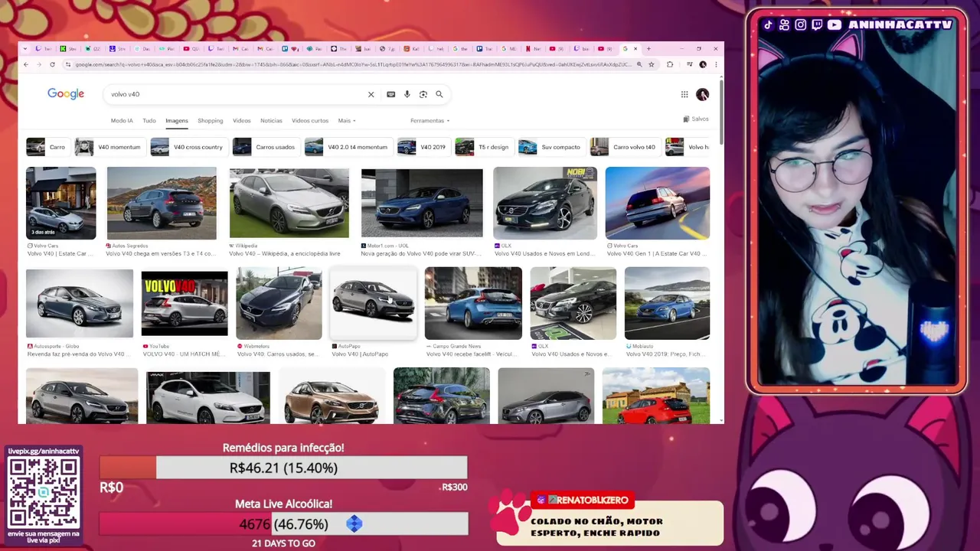Filter by the V40 2019 chip

[423, 147]
